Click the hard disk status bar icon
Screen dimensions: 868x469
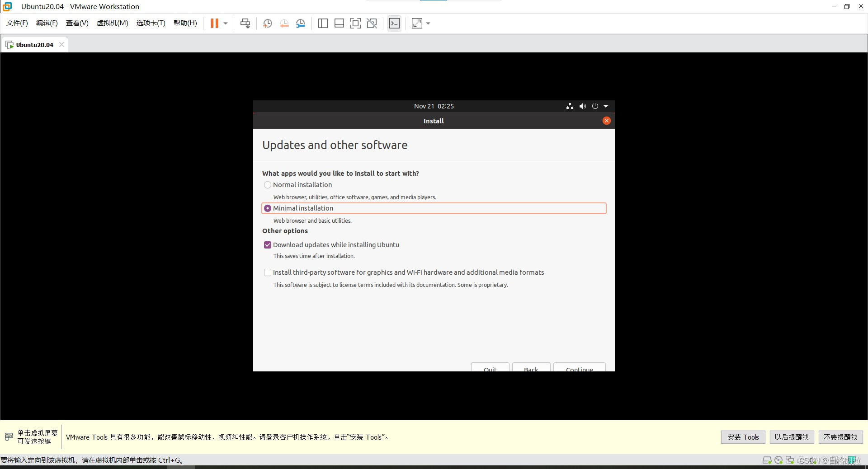pos(767,460)
